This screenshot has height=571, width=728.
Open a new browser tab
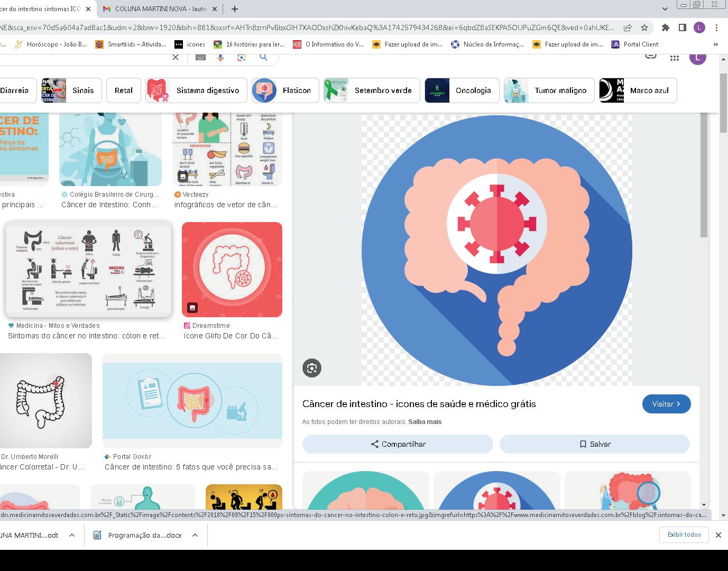pos(235,9)
